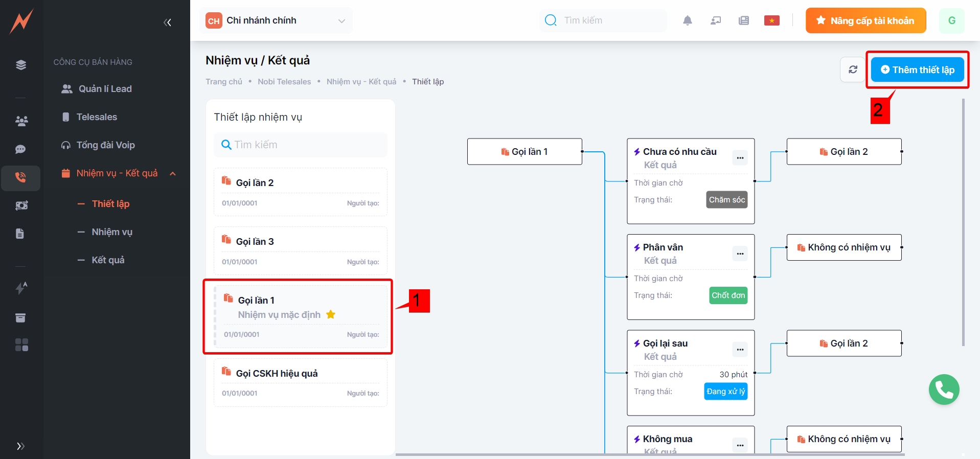
Task: Open the Telesales menu item
Action: [x=97, y=117]
